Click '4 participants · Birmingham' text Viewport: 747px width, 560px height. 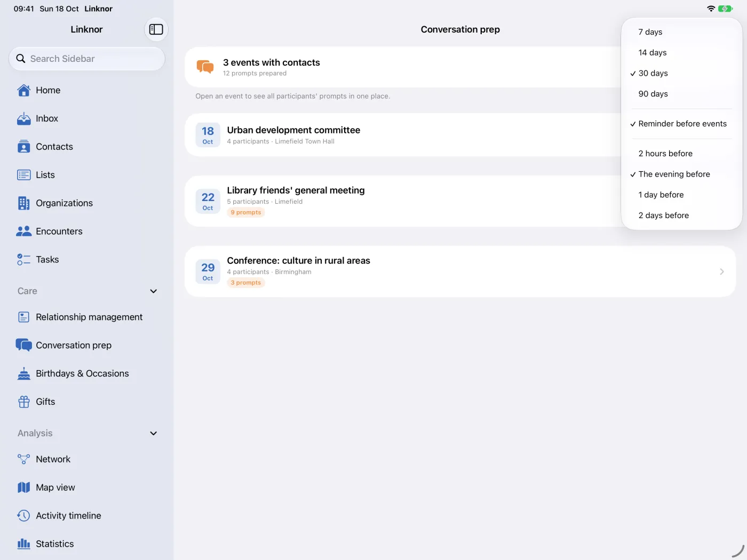tap(269, 272)
